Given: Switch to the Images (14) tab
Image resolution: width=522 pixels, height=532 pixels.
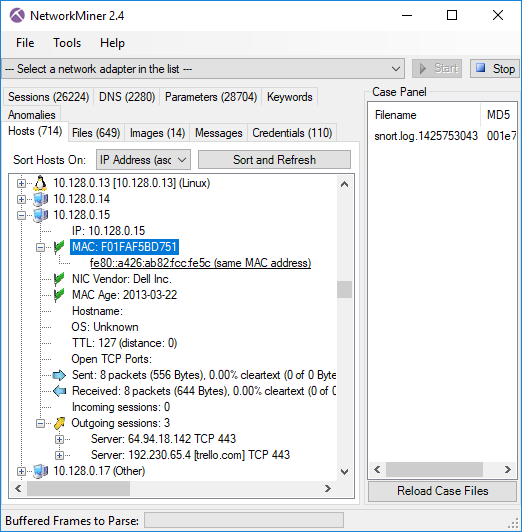Looking at the screenshot, I should tap(157, 133).
